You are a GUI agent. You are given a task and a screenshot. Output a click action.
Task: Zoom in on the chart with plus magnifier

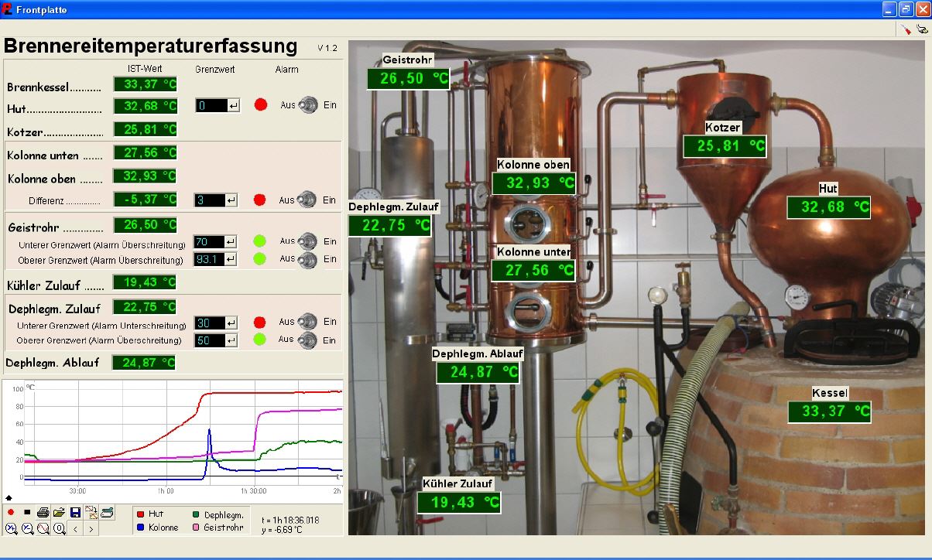point(11,528)
